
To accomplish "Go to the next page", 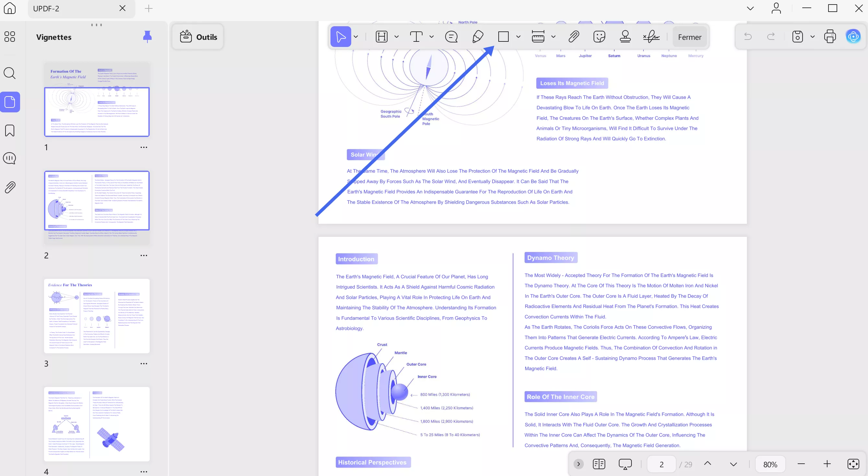I will (734, 464).
